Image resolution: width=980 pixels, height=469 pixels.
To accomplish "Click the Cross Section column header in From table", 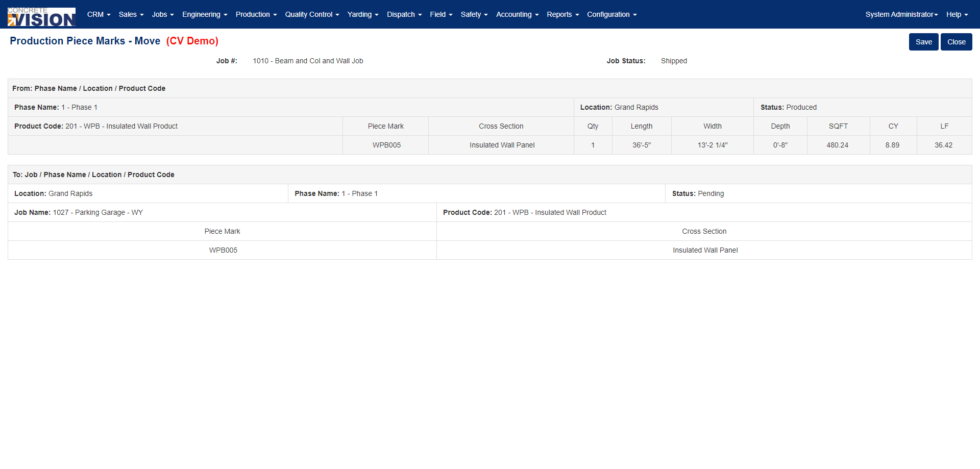I will (501, 126).
